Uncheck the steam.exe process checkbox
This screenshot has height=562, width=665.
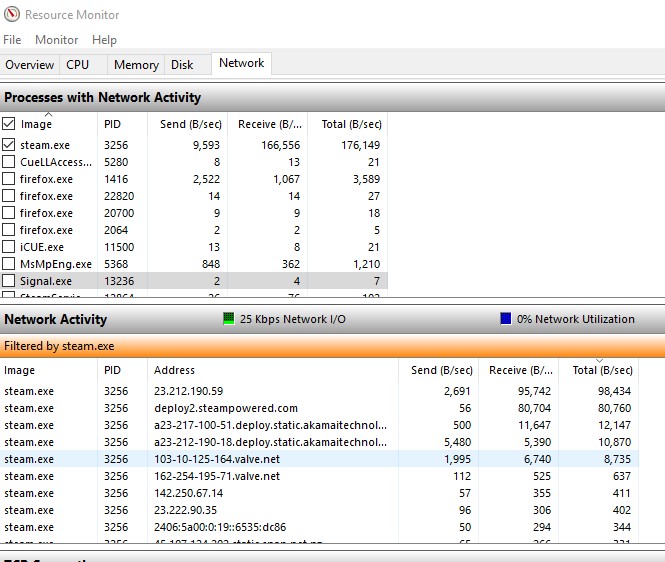[x=9, y=145]
